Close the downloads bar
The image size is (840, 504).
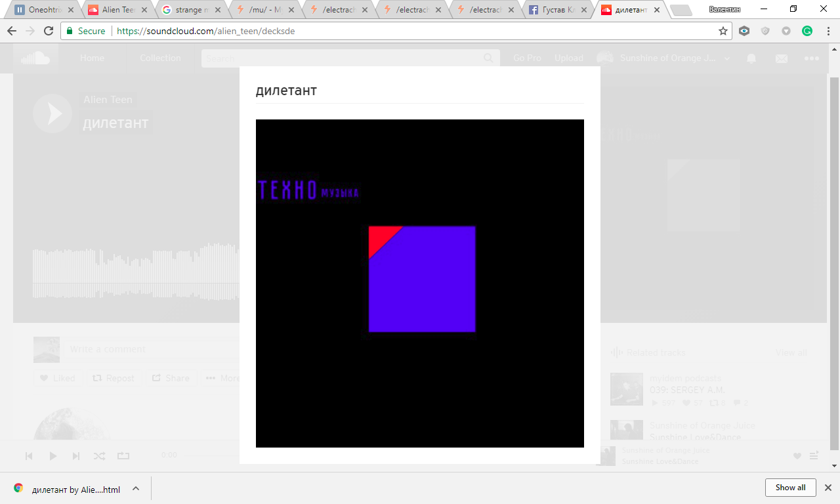click(828, 488)
